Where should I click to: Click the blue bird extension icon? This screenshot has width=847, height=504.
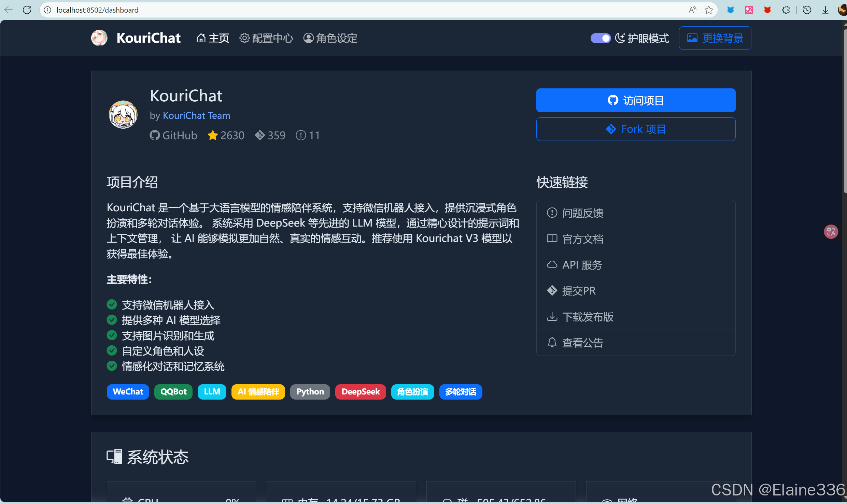point(731,10)
